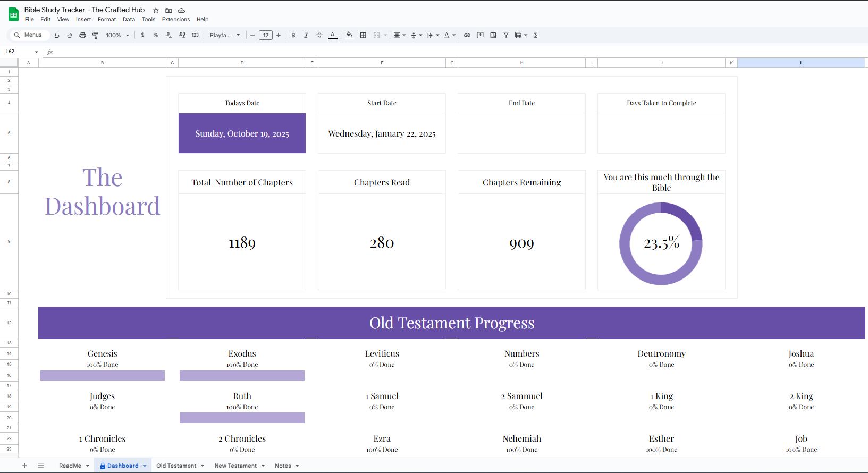Click the Name box showing L62
This screenshot has height=473, width=868.
click(x=21, y=52)
